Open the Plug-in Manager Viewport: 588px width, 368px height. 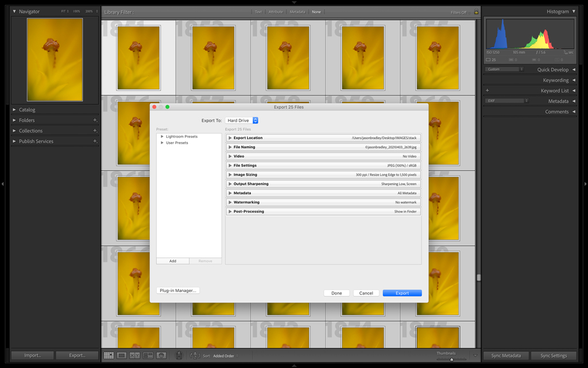(178, 291)
